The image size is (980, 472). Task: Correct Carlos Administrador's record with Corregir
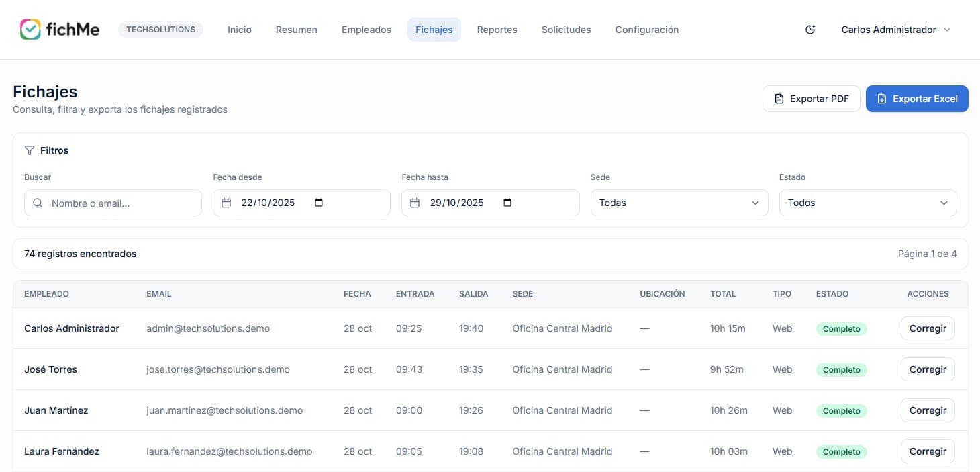click(928, 328)
